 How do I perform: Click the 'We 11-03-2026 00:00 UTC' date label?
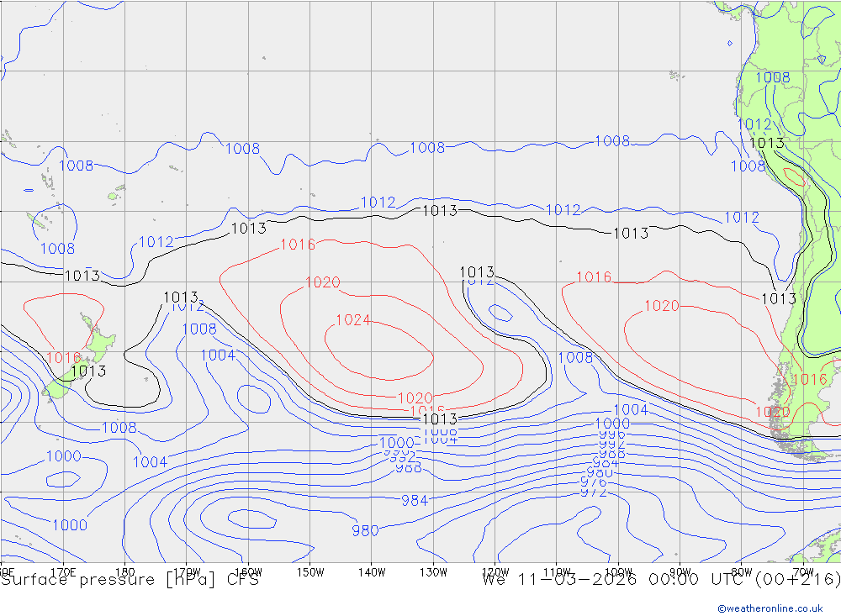pyautogui.click(x=612, y=580)
